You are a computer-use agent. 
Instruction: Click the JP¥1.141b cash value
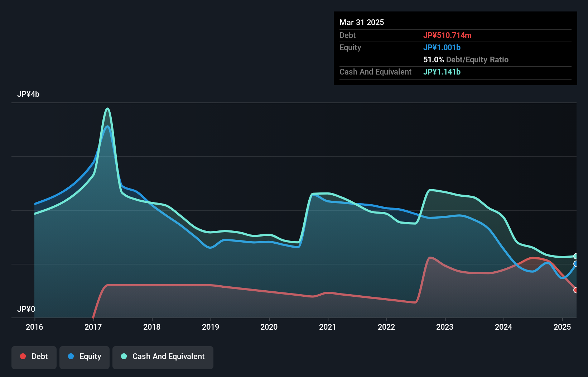click(x=442, y=72)
